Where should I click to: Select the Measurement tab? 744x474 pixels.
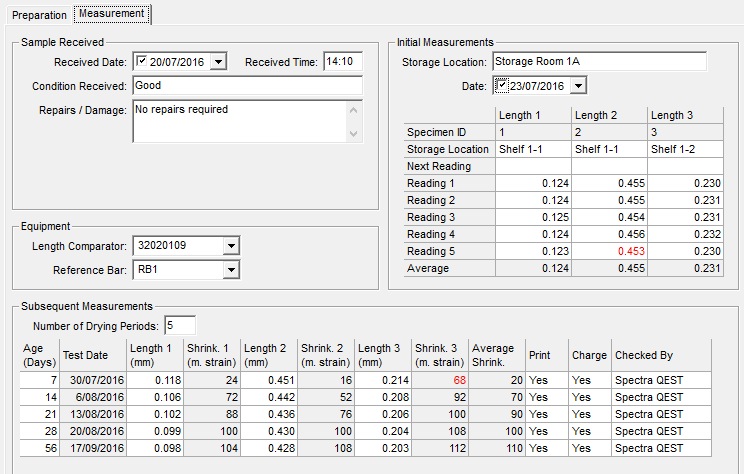[111, 15]
